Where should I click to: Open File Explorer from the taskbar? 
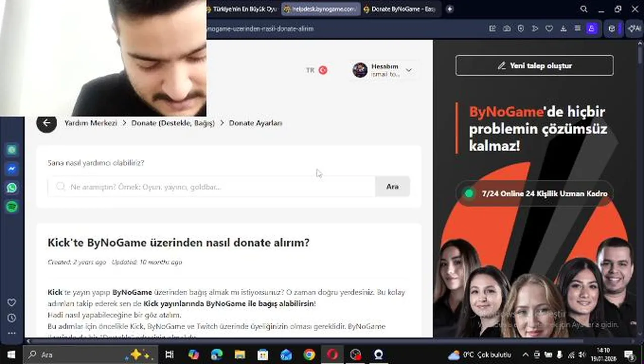pos(240,354)
